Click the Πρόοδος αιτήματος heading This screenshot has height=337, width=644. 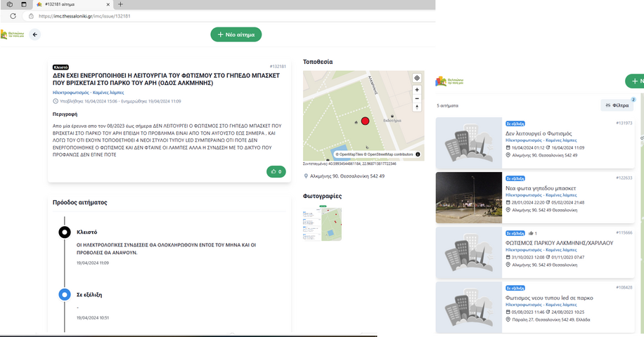click(79, 202)
